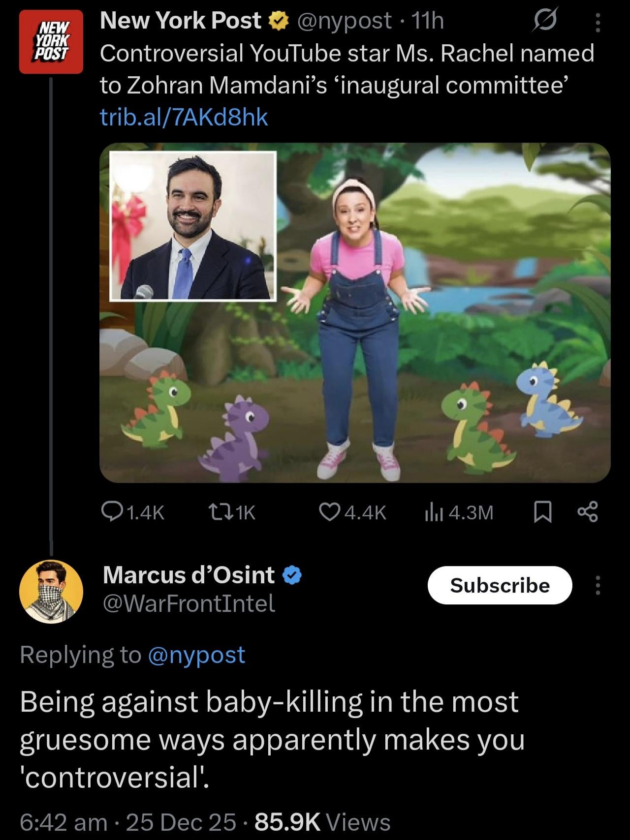Screen dimensions: 630x840
Task: Click the reply comment icon
Action: 112,512
